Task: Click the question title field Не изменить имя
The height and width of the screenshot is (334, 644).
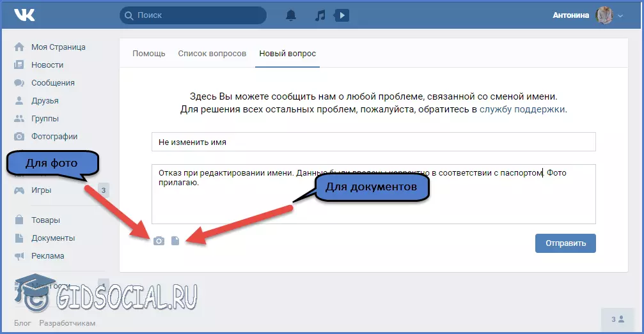Action: 373,142
